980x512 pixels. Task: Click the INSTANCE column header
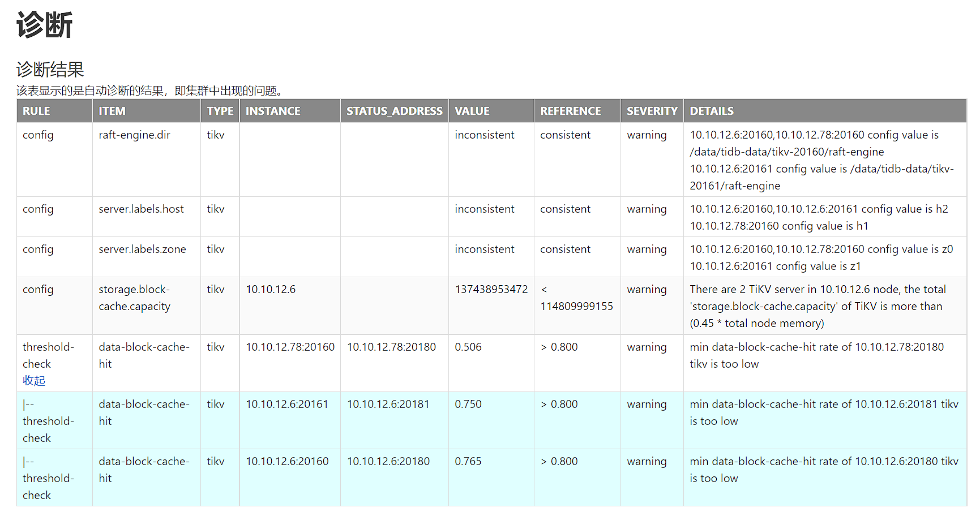click(290, 111)
